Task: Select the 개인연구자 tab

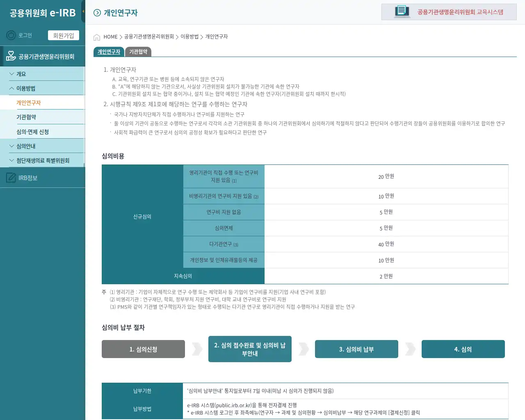Action: [x=109, y=52]
